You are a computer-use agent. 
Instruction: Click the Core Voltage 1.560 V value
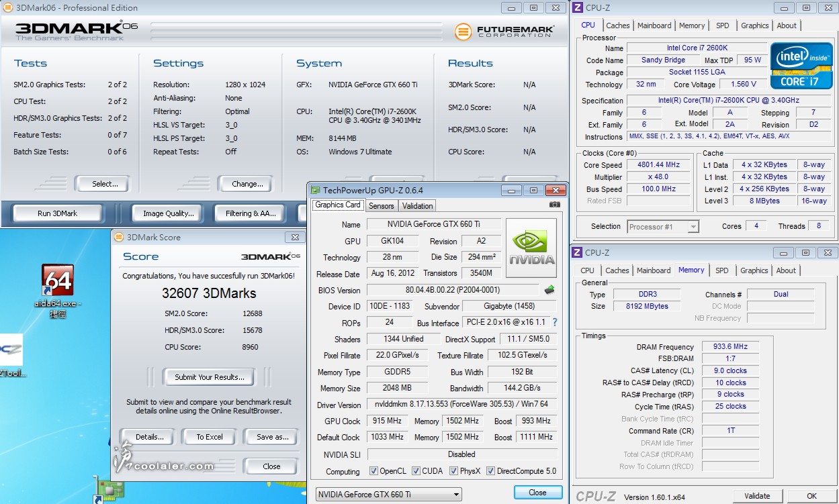[744, 84]
